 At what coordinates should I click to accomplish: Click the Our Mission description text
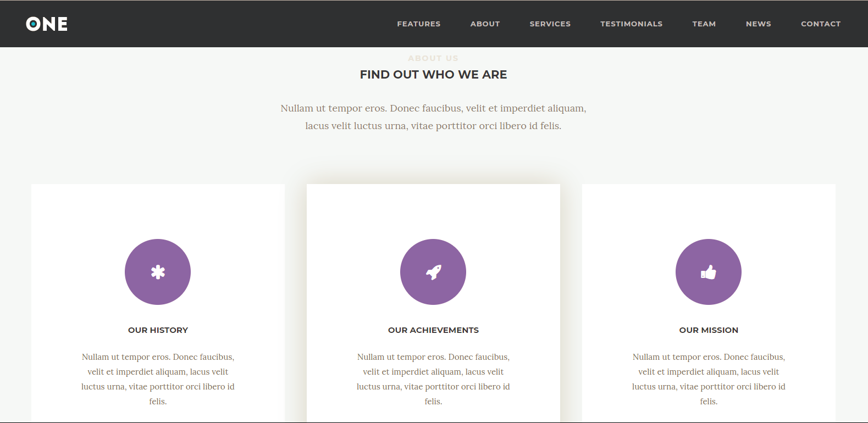pyautogui.click(x=709, y=379)
